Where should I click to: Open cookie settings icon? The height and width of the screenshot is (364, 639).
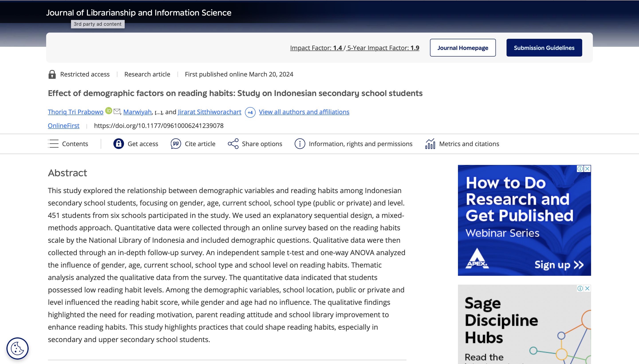pyautogui.click(x=17, y=348)
